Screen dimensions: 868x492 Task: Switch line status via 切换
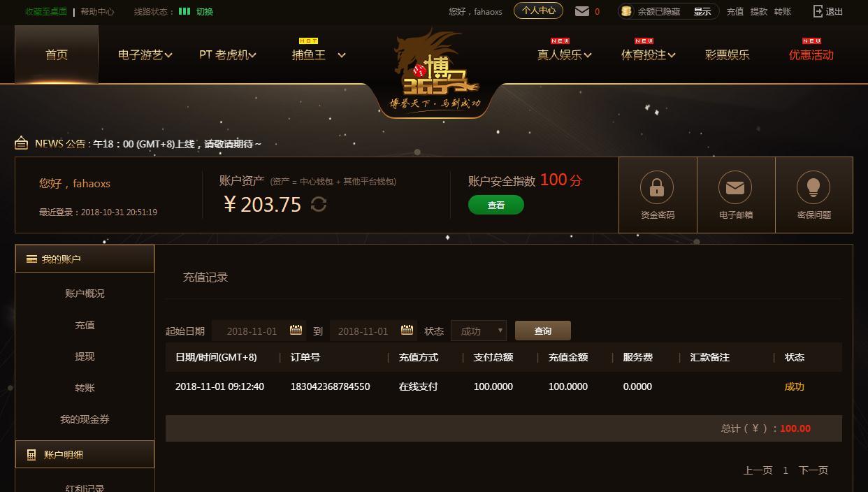tap(205, 11)
